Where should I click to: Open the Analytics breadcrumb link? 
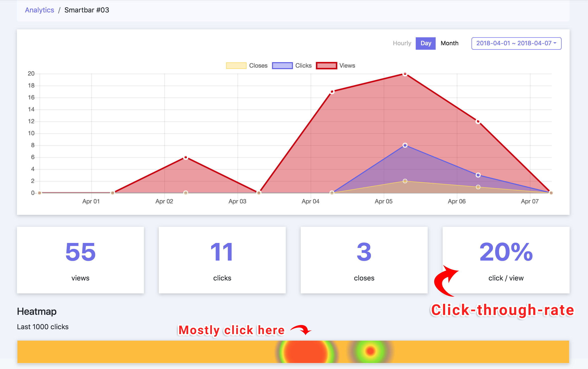tap(39, 10)
